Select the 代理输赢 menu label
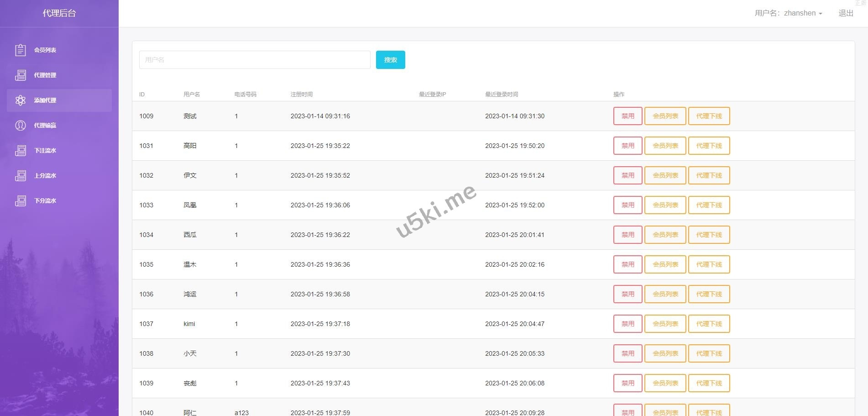 [45, 126]
